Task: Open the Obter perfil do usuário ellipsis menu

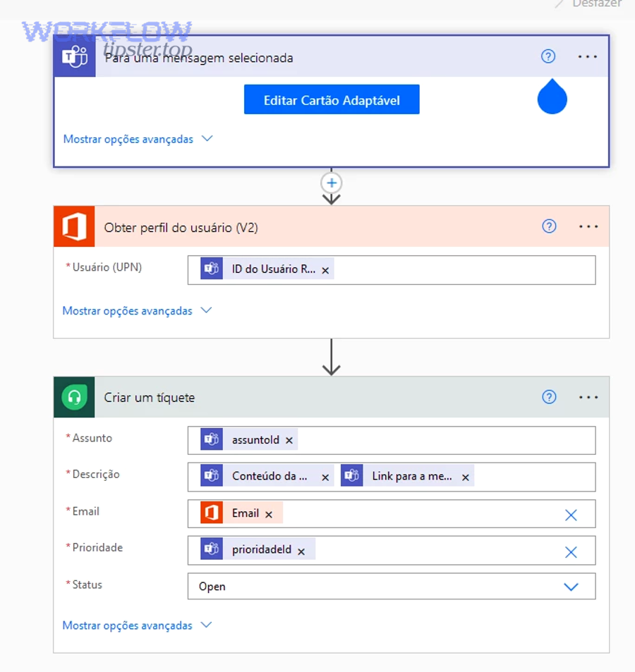Action: 588,227
